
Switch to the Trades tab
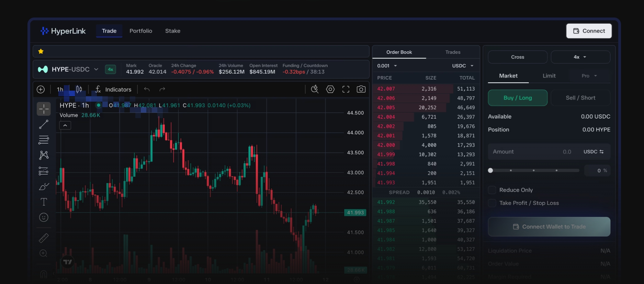[453, 52]
